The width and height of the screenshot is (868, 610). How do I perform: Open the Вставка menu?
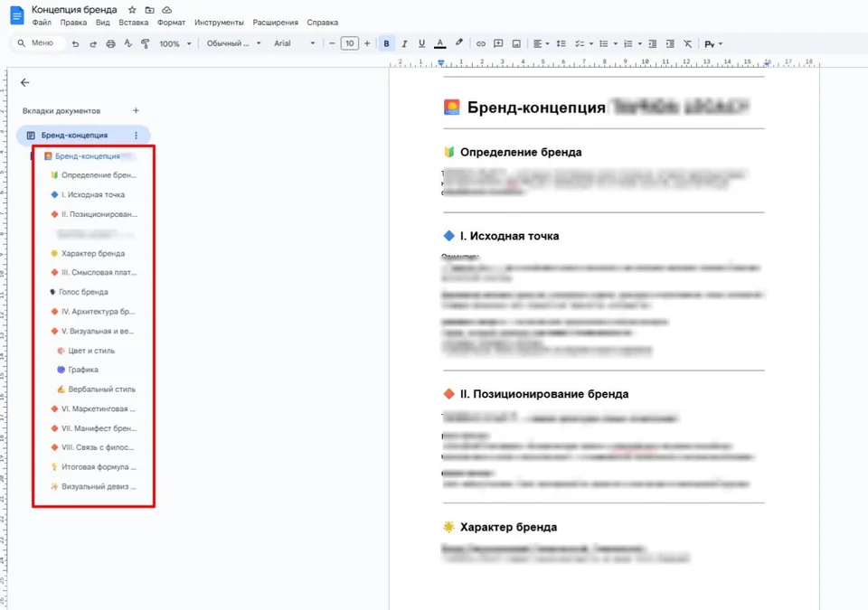pyautogui.click(x=134, y=23)
